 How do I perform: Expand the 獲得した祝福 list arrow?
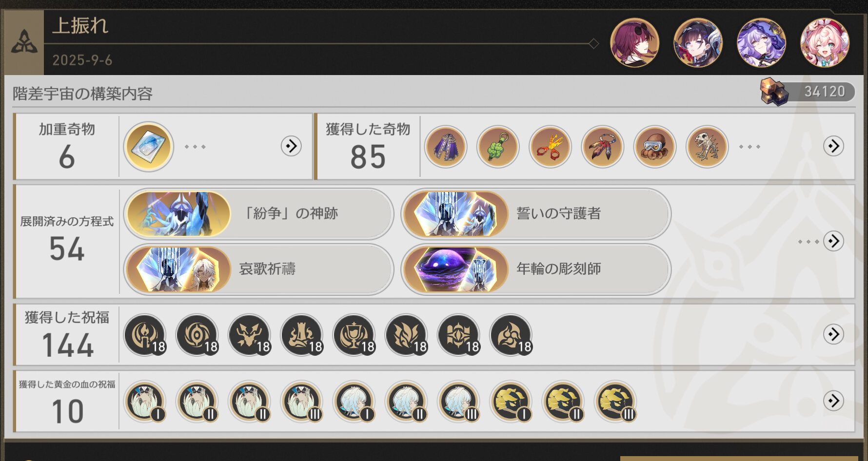pyautogui.click(x=833, y=334)
